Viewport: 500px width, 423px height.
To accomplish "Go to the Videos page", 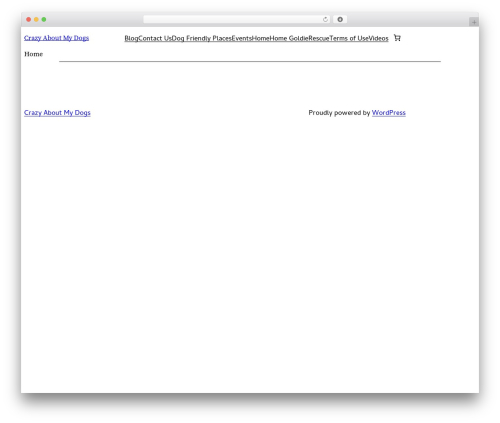I will click(x=378, y=38).
